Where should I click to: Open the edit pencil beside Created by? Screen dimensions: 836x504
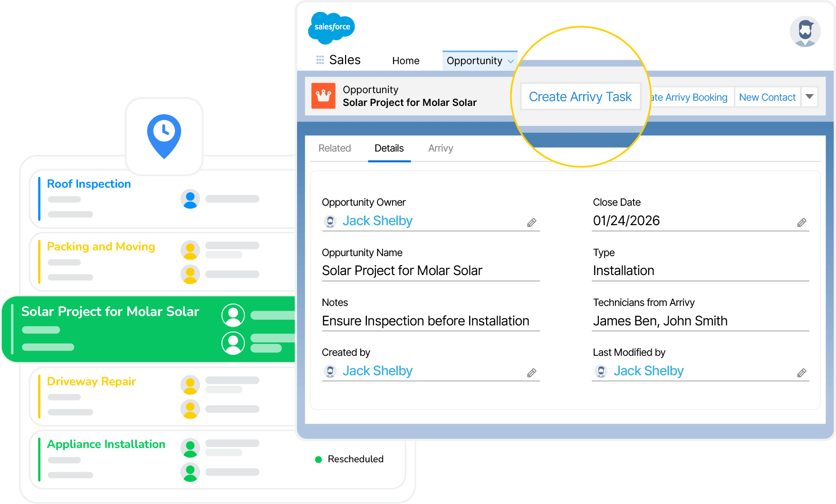(532, 372)
